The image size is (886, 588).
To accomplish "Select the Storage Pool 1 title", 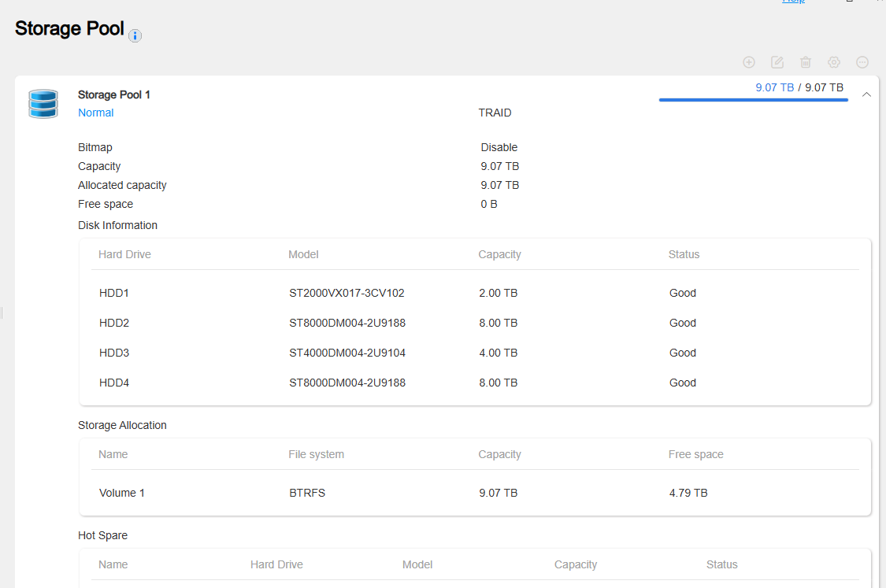I will pos(114,94).
